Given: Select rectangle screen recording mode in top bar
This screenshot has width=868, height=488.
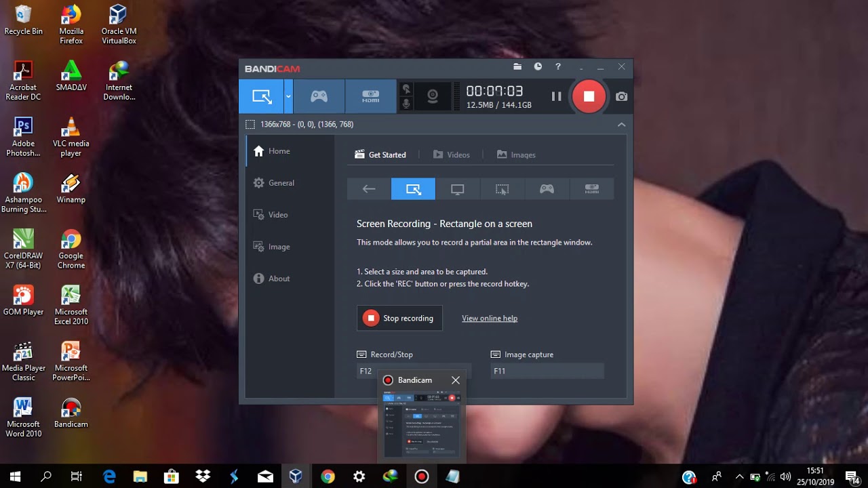Looking at the screenshot, I should click(x=261, y=96).
